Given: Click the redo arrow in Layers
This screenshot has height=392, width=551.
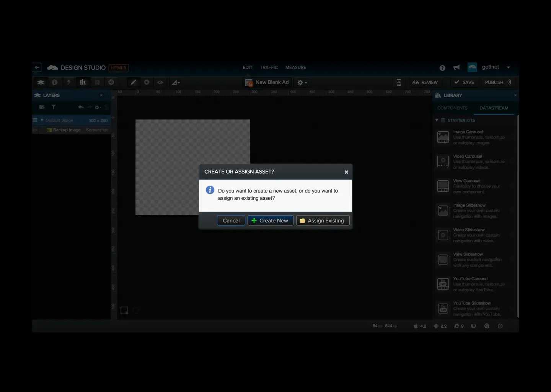Looking at the screenshot, I should (89, 107).
